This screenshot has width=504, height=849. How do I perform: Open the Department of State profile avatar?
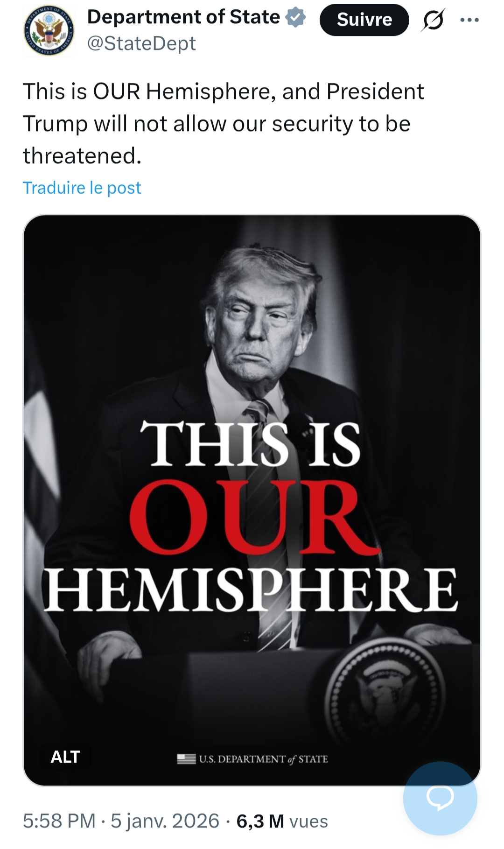pos(49,31)
